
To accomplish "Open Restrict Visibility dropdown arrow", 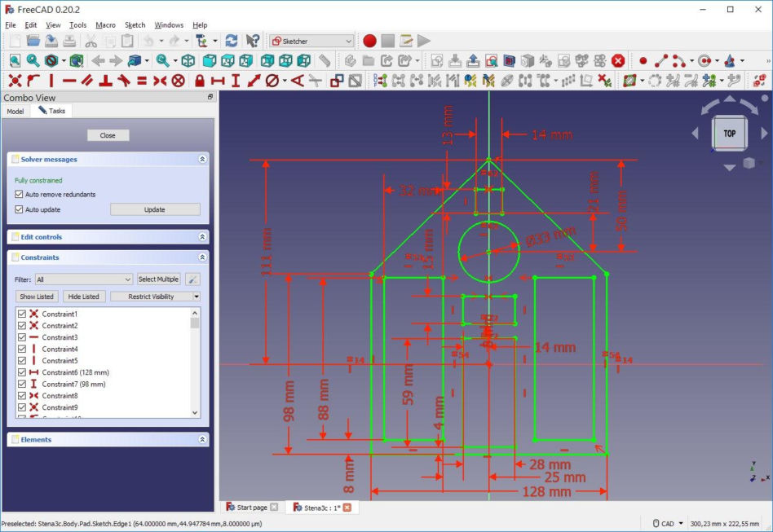I will click(197, 297).
